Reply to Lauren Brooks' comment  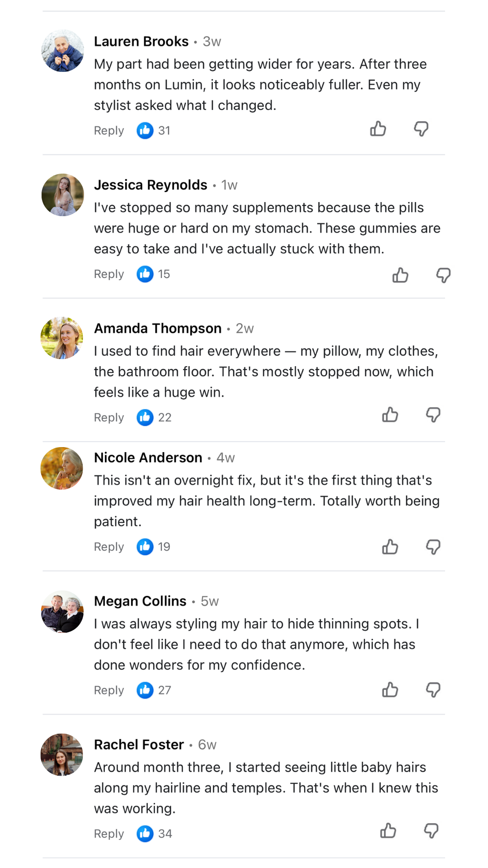point(109,131)
